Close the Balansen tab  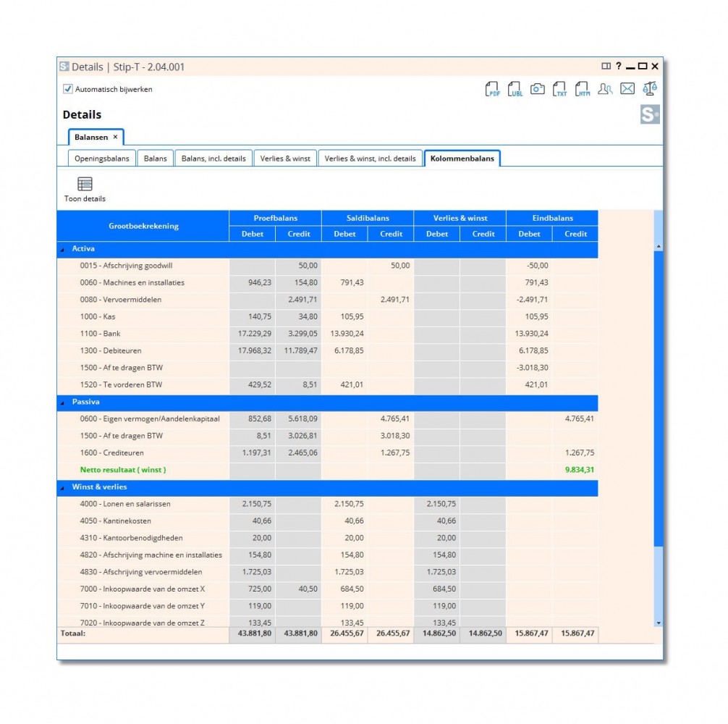click(x=115, y=137)
